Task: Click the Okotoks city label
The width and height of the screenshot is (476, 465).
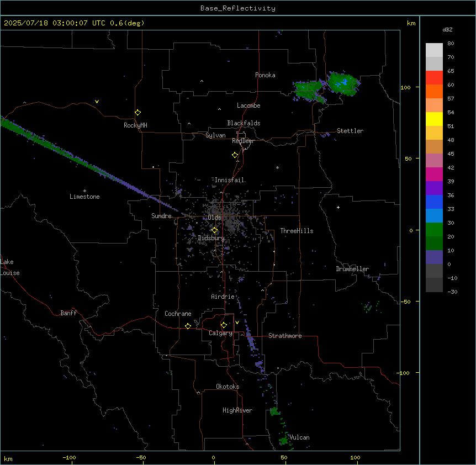Action: click(x=228, y=387)
